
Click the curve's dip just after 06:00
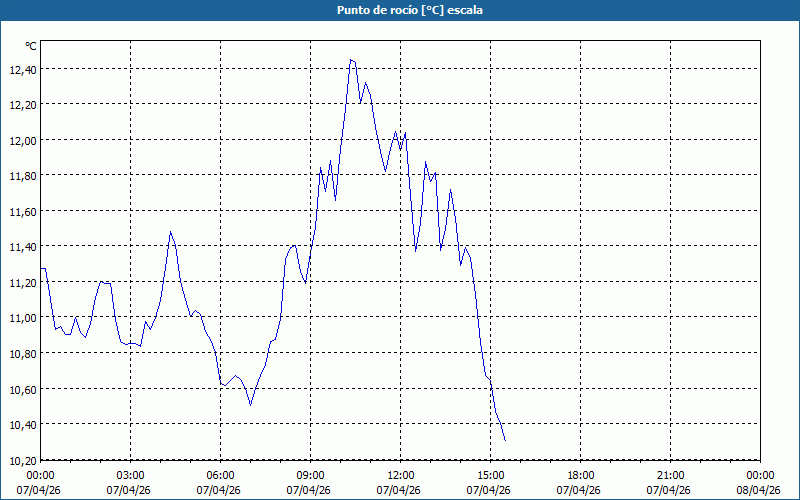click(251, 404)
